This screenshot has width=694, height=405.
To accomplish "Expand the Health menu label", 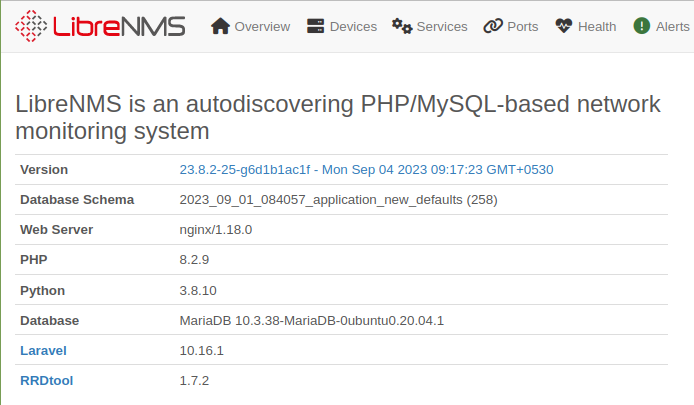I will [x=597, y=27].
